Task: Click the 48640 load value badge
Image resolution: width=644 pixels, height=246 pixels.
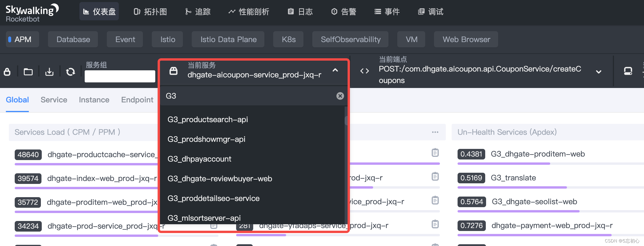Action: pos(28,154)
